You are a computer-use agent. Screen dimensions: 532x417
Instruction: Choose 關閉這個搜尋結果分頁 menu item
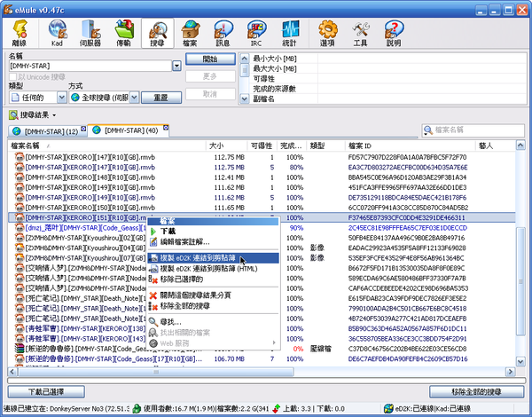point(213,295)
